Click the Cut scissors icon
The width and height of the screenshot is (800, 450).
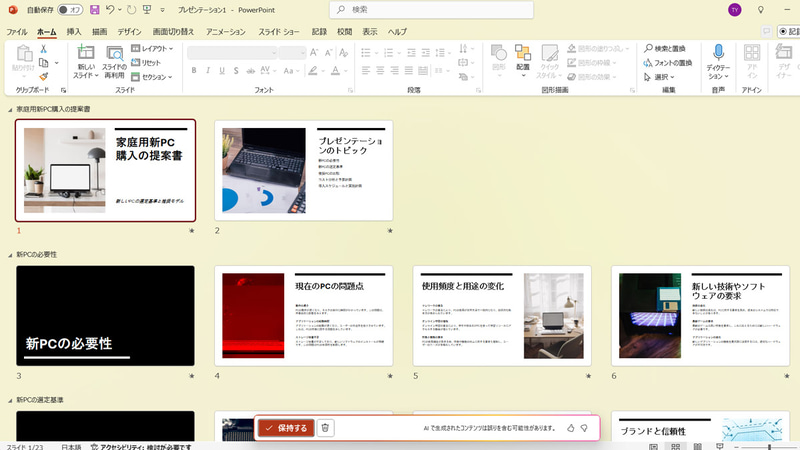[44, 49]
